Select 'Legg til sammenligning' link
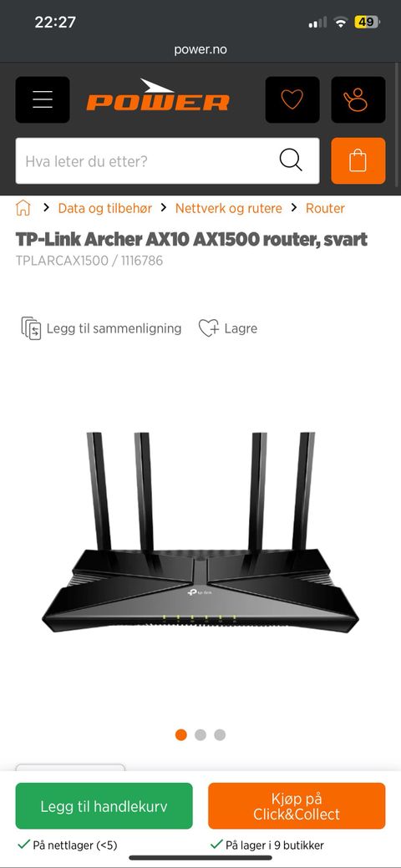The image size is (401, 868). pos(114,328)
